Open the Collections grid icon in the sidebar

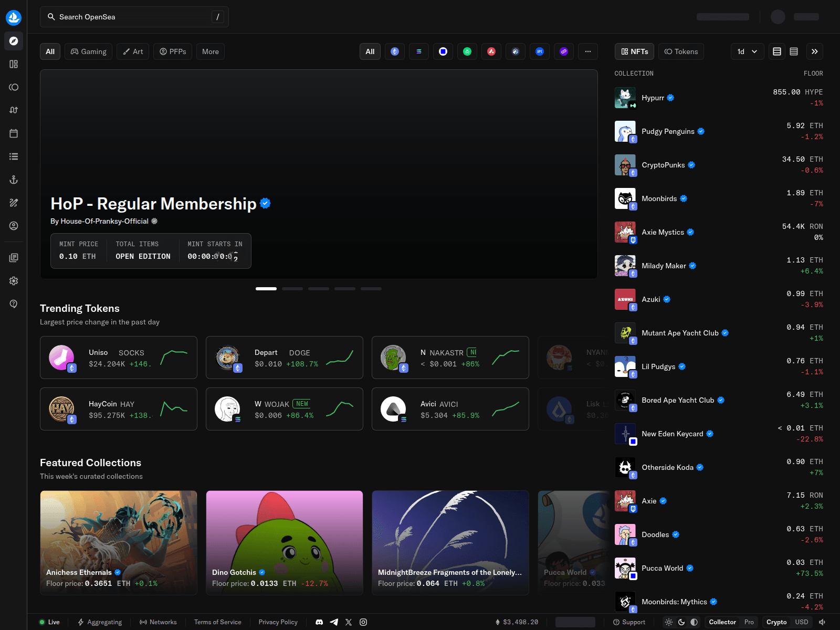(14, 64)
